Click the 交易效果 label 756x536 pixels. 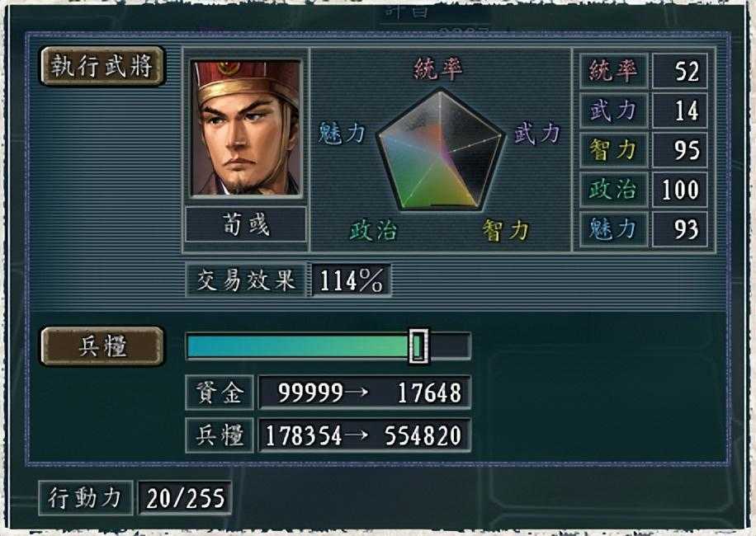pos(246,280)
